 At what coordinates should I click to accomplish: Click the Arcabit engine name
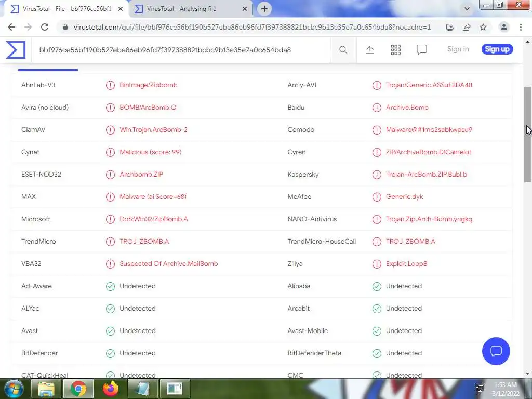pos(299,309)
